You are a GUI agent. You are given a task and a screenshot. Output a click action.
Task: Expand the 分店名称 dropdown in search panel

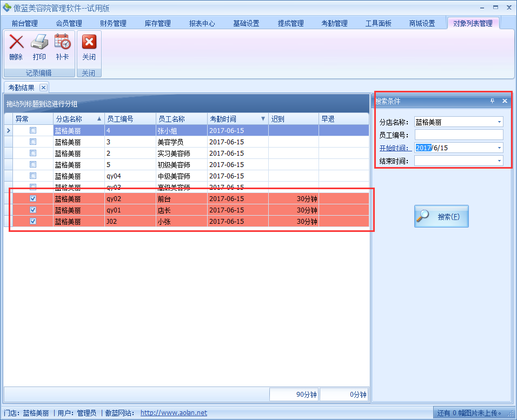pyautogui.click(x=499, y=122)
